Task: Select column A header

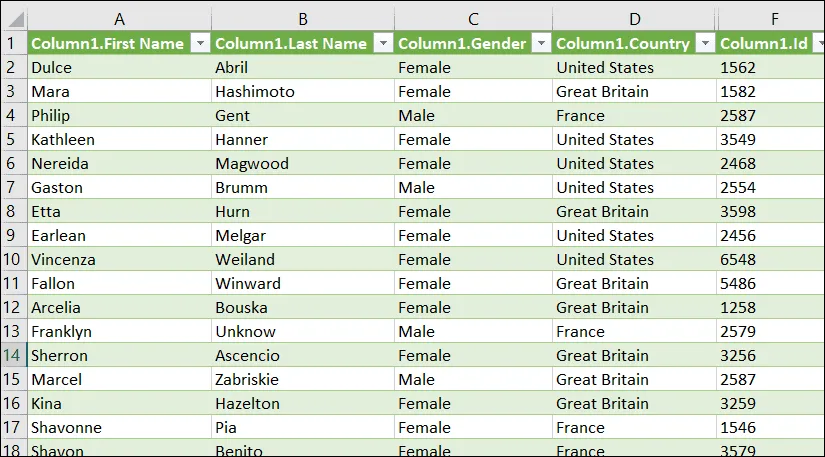Action: pyautogui.click(x=119, y=19)
